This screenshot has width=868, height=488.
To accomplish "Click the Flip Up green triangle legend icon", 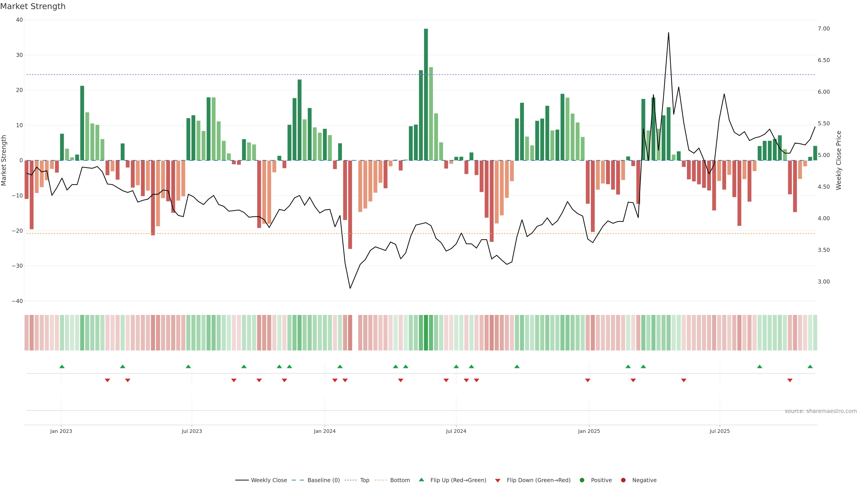I will pos(421,480).
